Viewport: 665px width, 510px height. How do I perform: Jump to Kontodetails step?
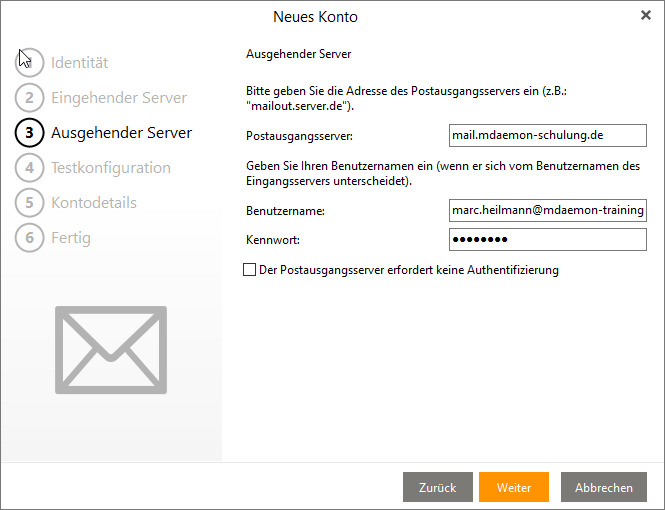point(94,203)
